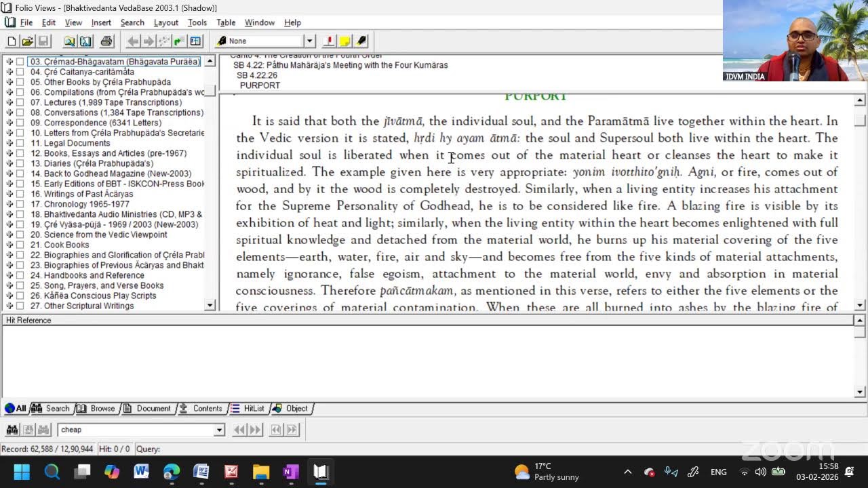
Task: Click the highlighter pen icon on the toolbar
Action: click(x=361, y=41)
